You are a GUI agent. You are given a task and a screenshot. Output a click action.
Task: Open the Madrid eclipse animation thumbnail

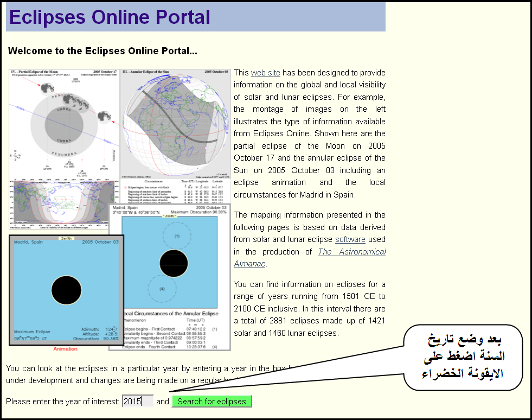(67, 290)
